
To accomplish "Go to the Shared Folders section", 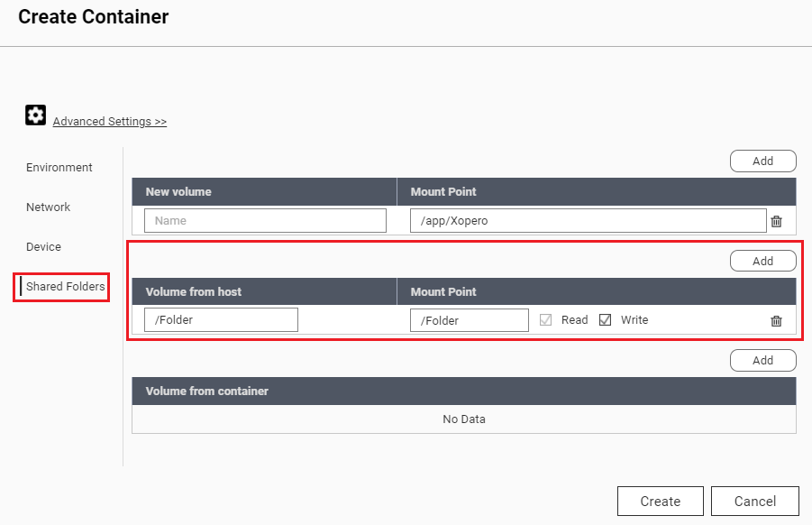I will (x=62, y=286).
